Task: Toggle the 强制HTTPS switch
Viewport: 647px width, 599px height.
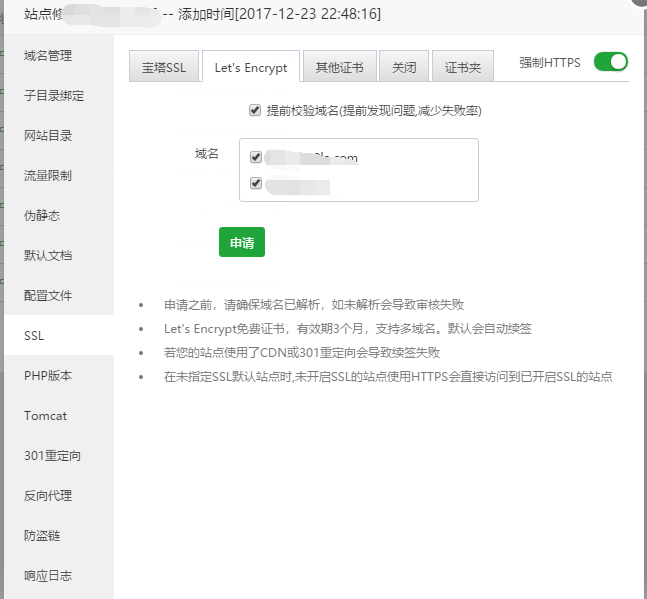Action: coord(610,62)
